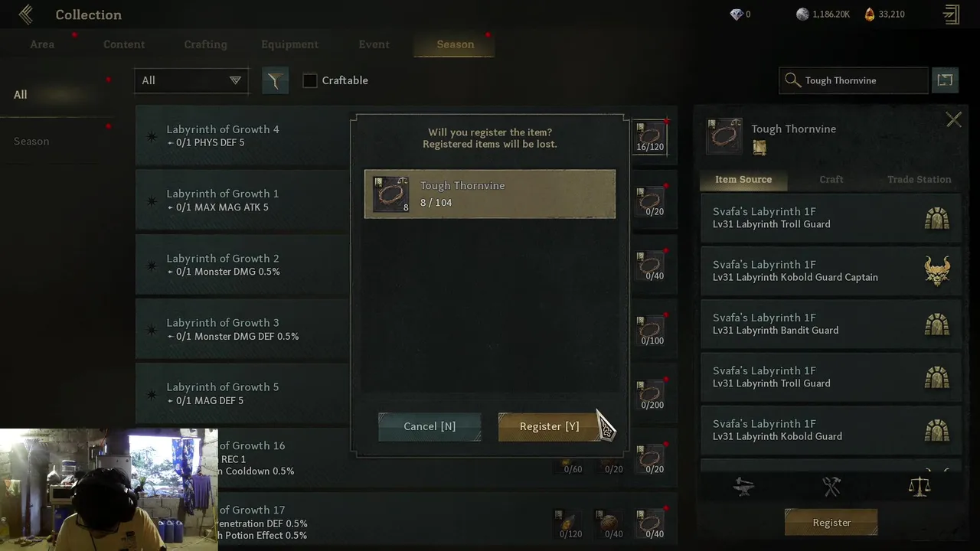980x551 pixels.
Task: Click the Tough Thornvine 16/120 material slot
Action: [x=650, y=137]
